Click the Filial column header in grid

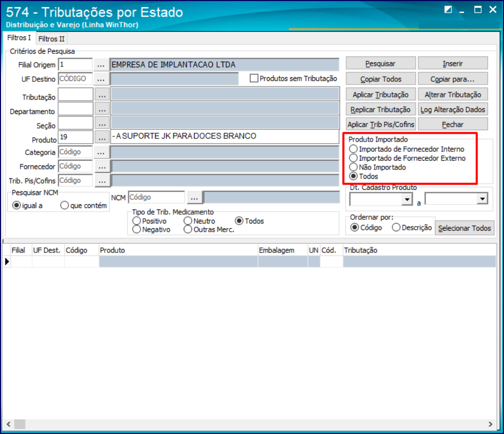[x=21, y=250]
